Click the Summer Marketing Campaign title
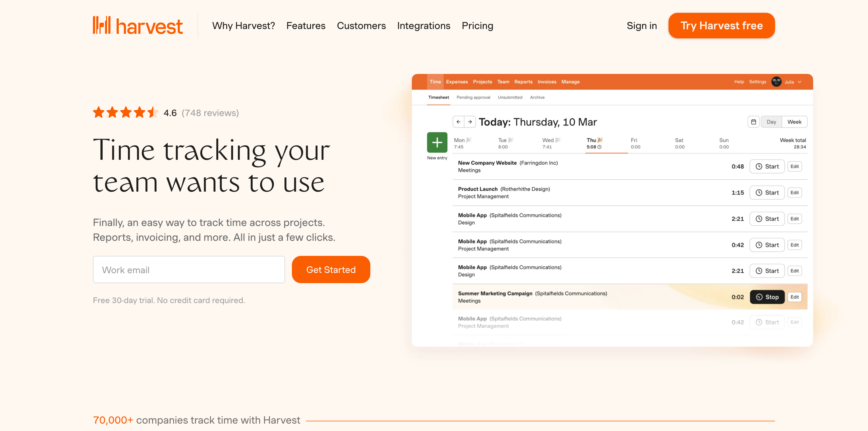The height and width of the screenshot is (431, 868). coord(495,293)
